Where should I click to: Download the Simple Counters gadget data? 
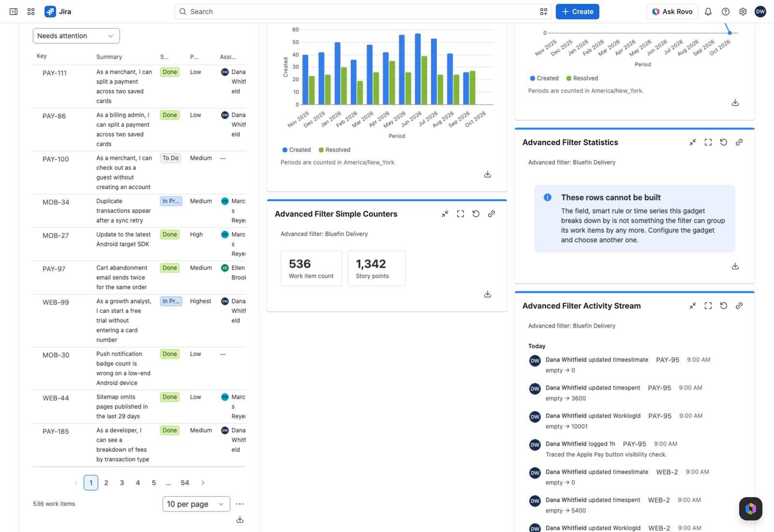coord(488,294)
